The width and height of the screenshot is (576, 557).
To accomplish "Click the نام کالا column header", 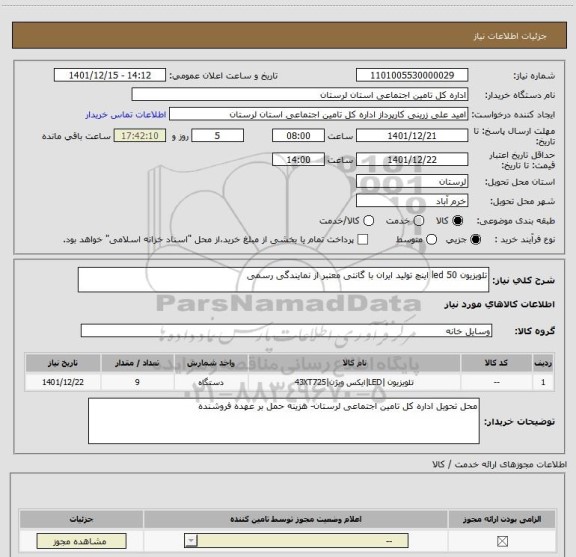I will [354, 363].
